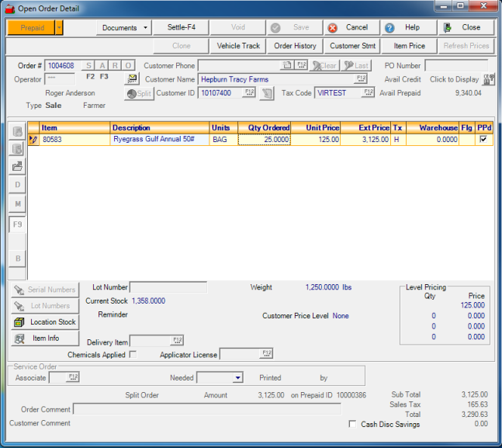Screen dimensions: 502x448
Task: Enable the Chemicals Applied checkbox
Action: click(133, 355)
